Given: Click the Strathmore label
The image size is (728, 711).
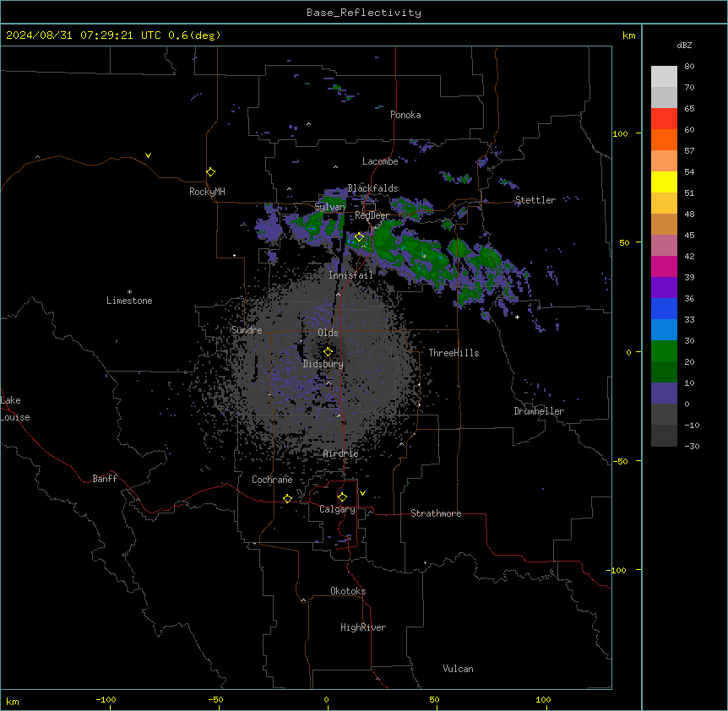Looking at the screenshot, I should pyautogui.click(x=436, y=513).
